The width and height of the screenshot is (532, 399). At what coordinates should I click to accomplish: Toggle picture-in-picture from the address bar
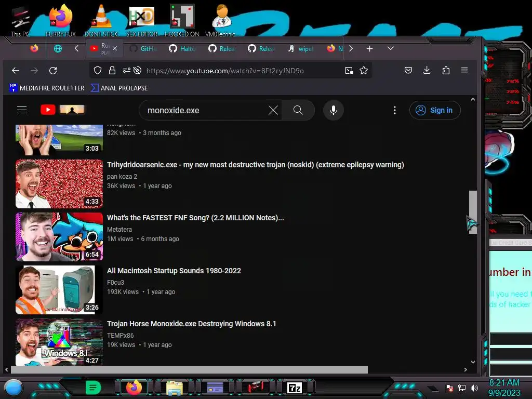[x=349, y=71]
